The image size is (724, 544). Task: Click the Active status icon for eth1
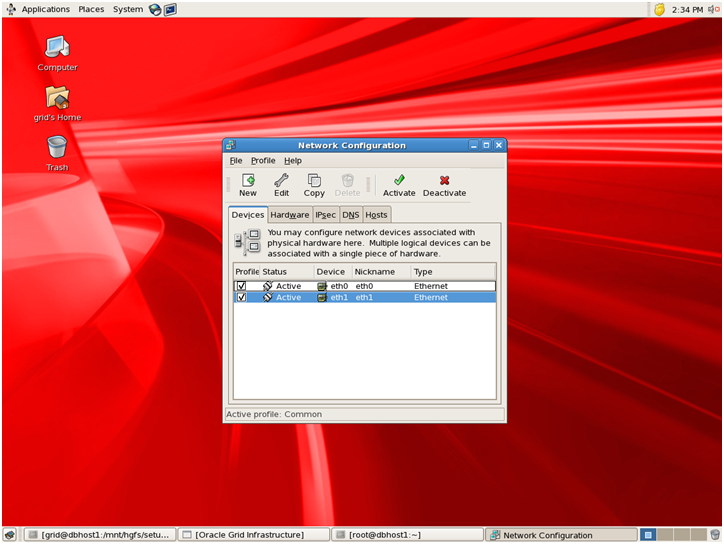pos(267,297)
